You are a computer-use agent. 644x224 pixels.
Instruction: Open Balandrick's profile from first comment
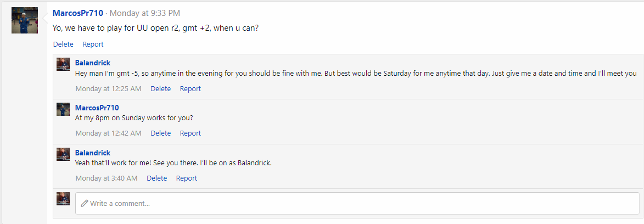point(92,63)
